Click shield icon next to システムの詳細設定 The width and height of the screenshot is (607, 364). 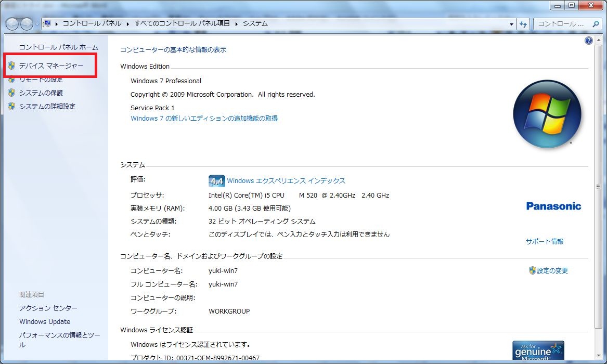pyautogui.click(x=11, y=107)
